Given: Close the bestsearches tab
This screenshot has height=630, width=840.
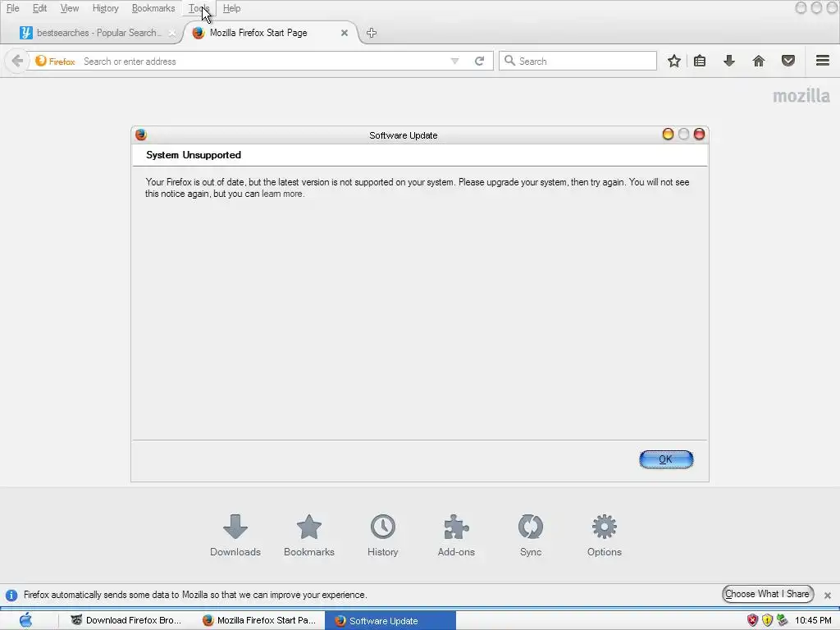Looking at the screenshot, I should click(x=172, y=33).
